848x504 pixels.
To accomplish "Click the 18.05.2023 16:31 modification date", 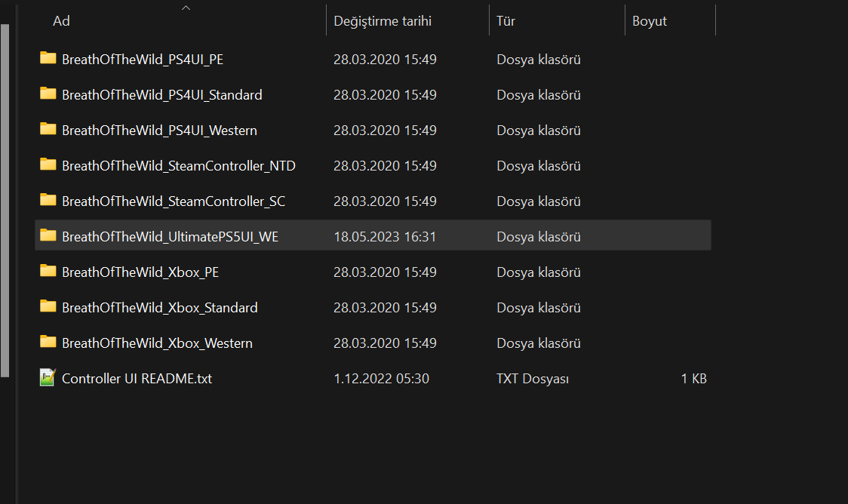I will (x=385, y=237).
